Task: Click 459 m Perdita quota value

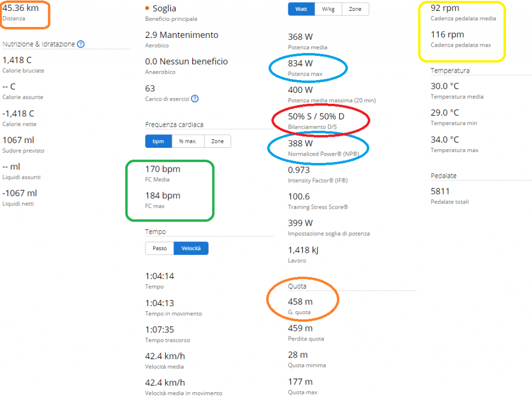Action: [x=300, y=328]
